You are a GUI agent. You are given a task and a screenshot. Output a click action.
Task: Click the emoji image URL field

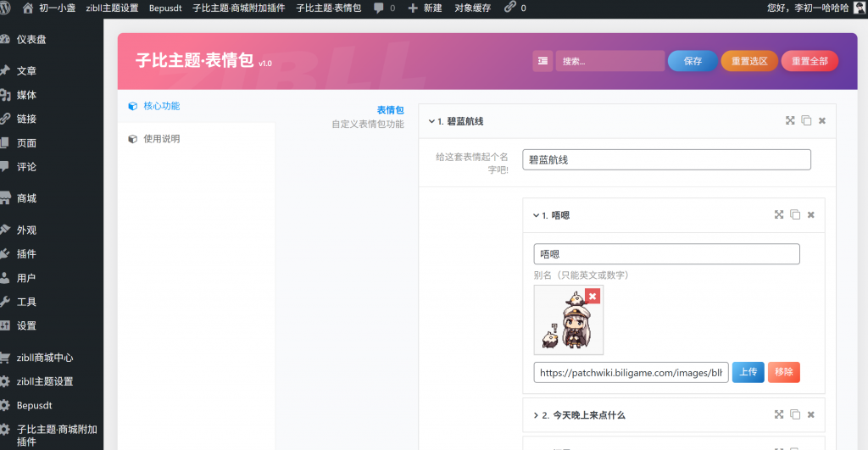(x=631, y=372)
